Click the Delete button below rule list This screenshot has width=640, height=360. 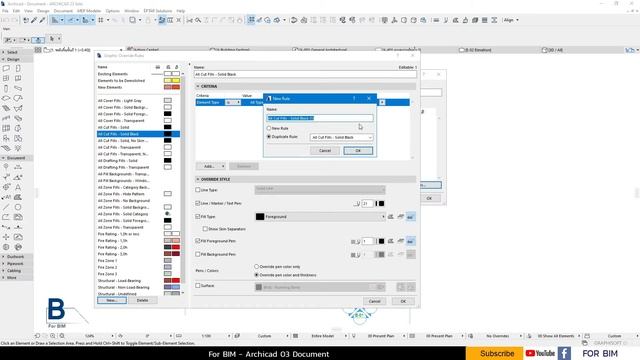pos(142,300)
